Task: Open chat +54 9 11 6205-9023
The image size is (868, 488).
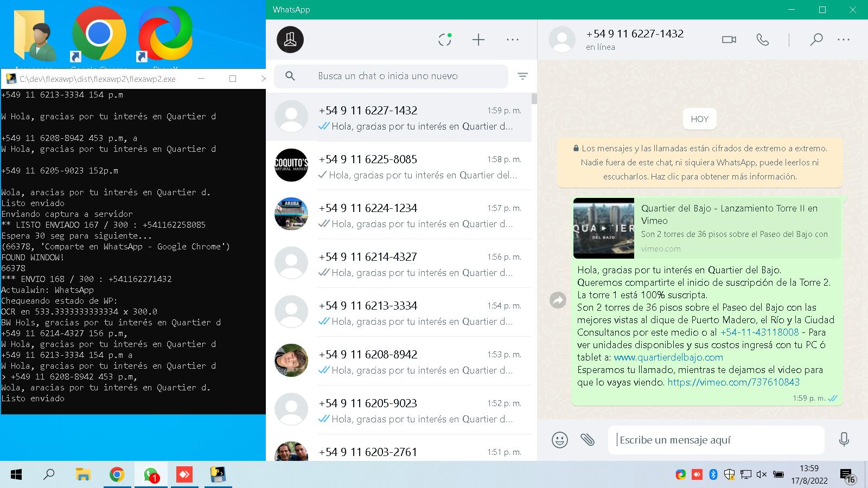Action: tap(399, 410)
